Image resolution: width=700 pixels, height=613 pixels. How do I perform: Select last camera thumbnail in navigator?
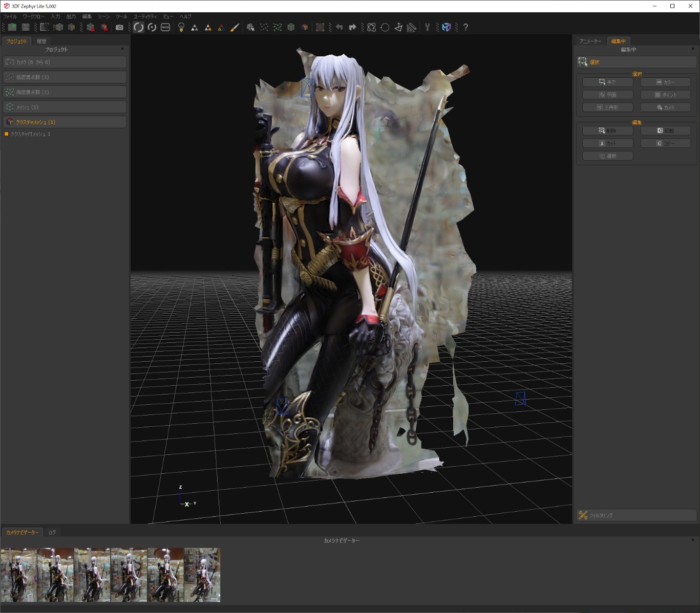point(202,575)
